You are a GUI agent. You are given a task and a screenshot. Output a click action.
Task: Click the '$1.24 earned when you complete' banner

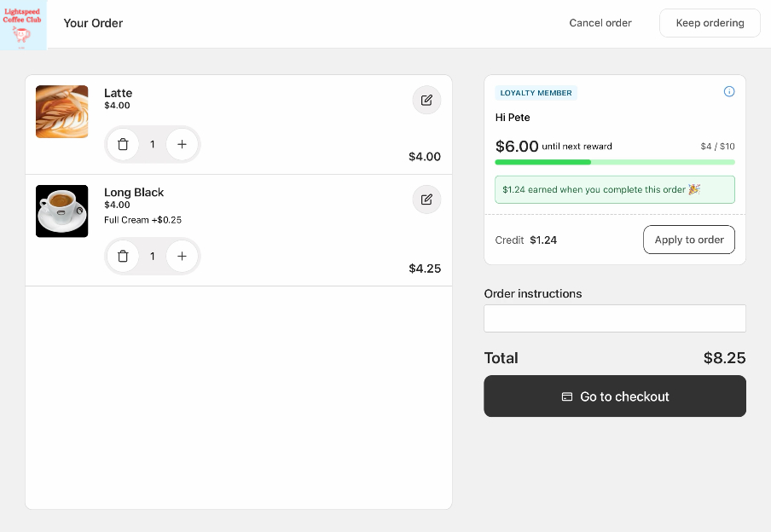[x=615, y=190]
